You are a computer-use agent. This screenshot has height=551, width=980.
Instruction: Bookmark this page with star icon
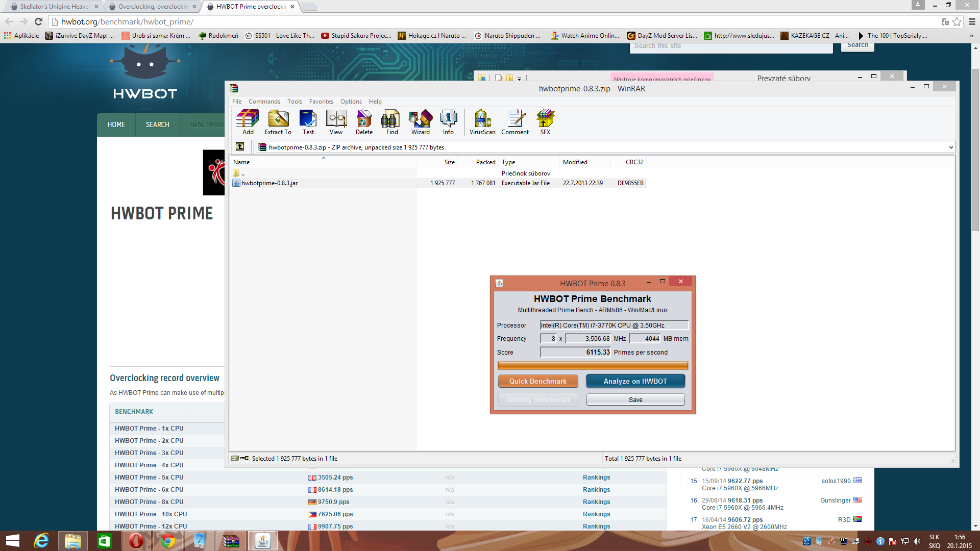(x=957, y=21)
